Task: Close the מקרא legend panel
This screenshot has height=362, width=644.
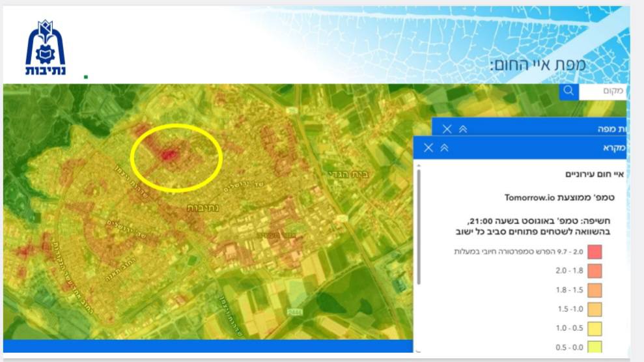Action: tap(428, 148)
